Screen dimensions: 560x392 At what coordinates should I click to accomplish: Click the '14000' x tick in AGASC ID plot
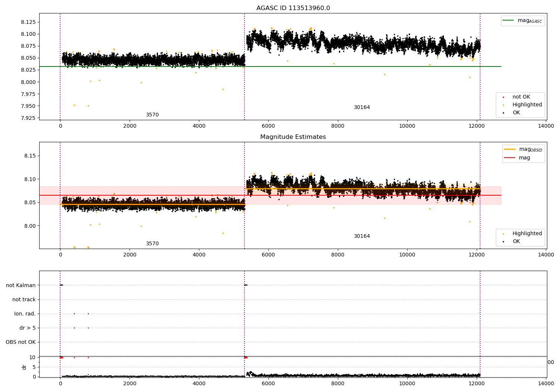(546, 126)
